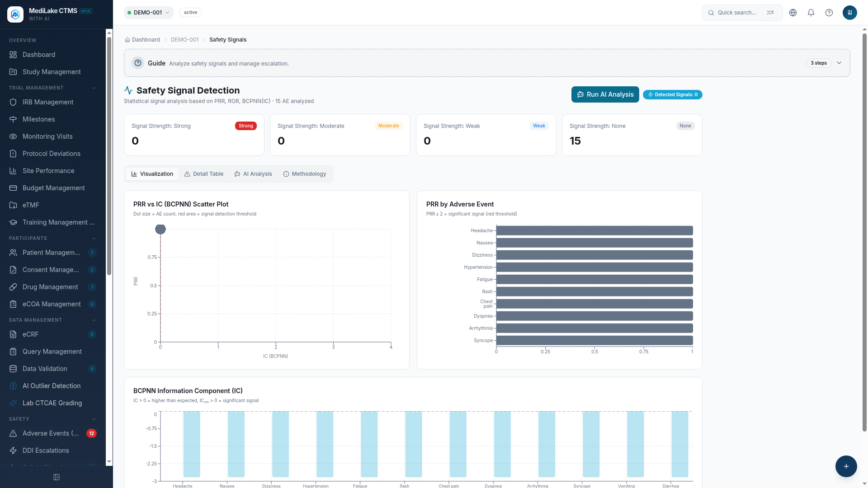
Task: Open Monitoring Visits
Action: [53, 136]
